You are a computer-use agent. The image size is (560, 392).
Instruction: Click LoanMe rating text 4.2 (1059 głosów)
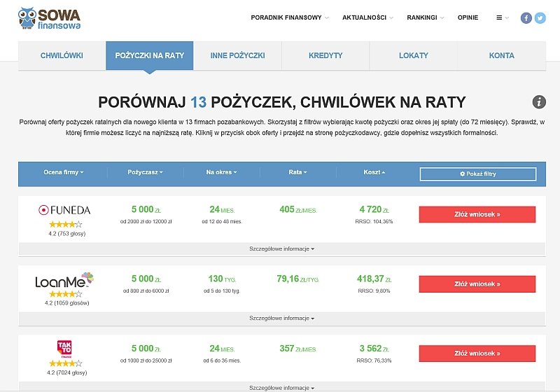pyautogui.click(x=66, y=302)
